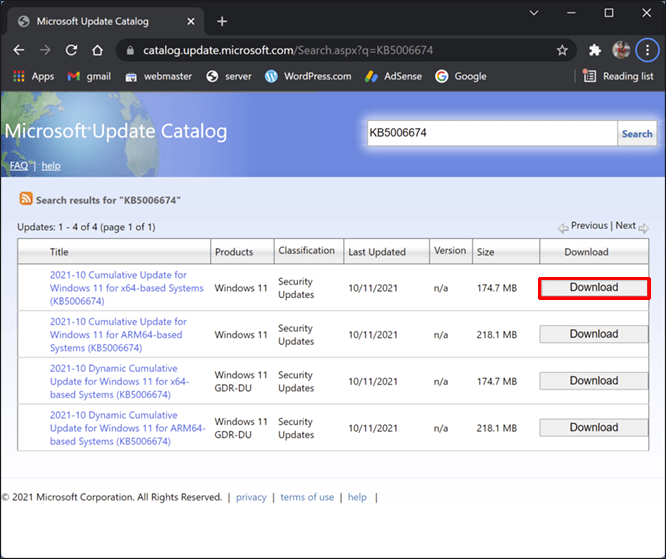The image size is (666, 559).
Task: Open the gmail bookmark
Action: [89, 76]
